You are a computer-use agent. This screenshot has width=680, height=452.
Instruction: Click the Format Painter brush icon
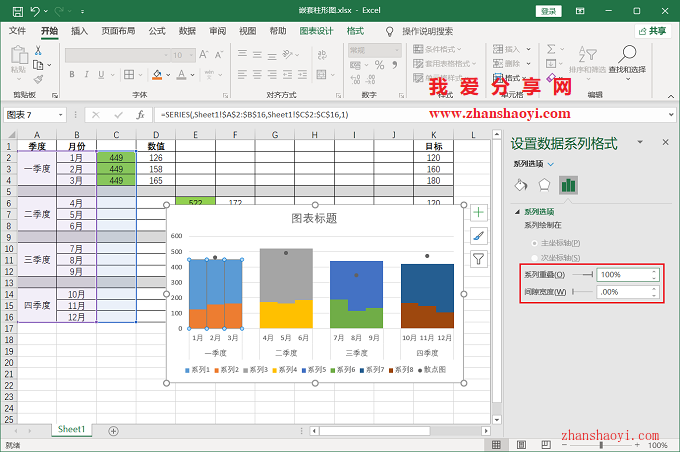38,79
